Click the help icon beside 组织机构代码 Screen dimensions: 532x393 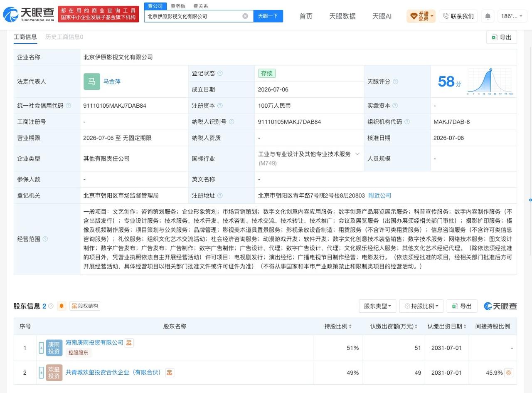407,122
